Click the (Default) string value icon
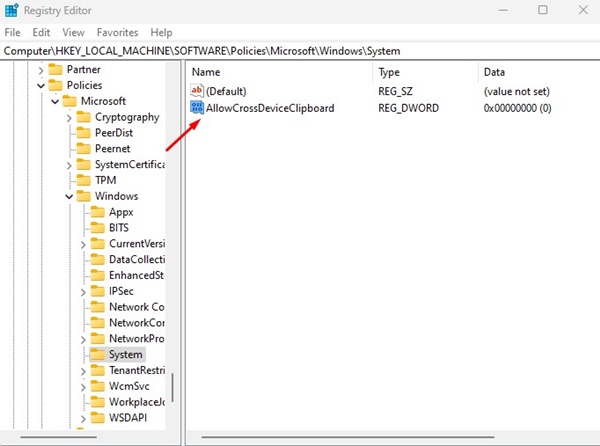The height and width of the screenshot is (446, 600). tap(197, 91)
